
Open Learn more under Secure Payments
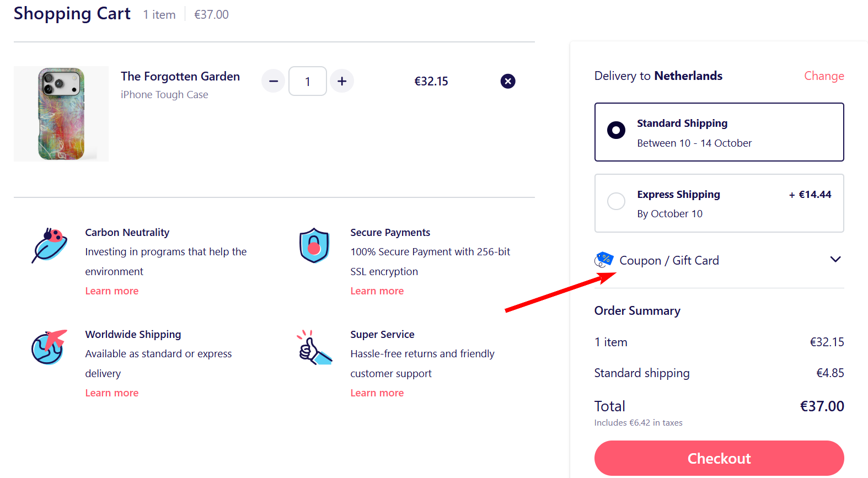pyautogui.click(x=377, y=291)
